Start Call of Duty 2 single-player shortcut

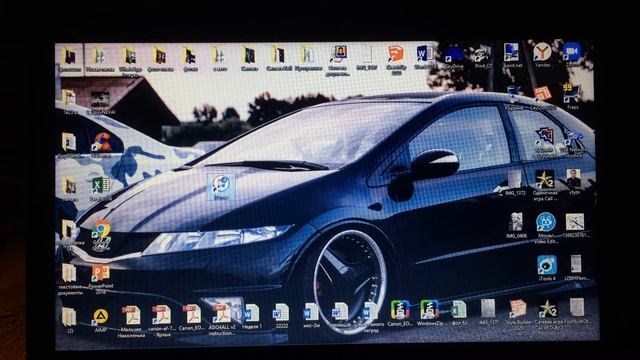coord(545,186)
